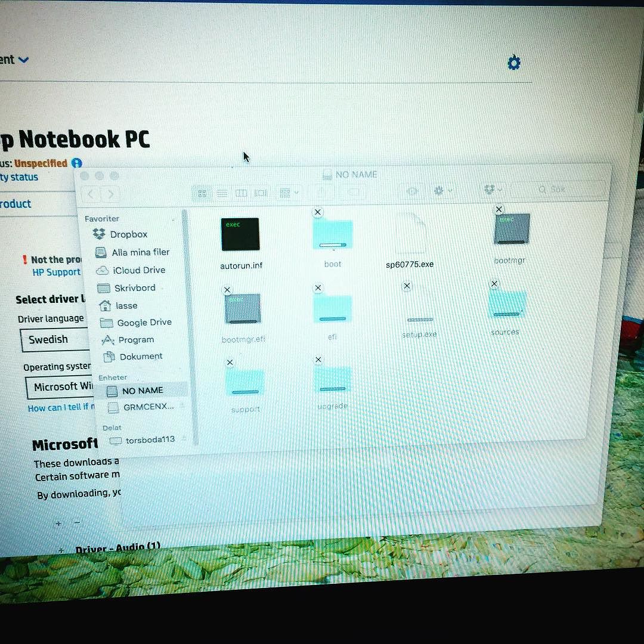644x644 pixels.
Task: Click the Quick Look eye icon
Action: pyautogui.click(x=411, y=191)
